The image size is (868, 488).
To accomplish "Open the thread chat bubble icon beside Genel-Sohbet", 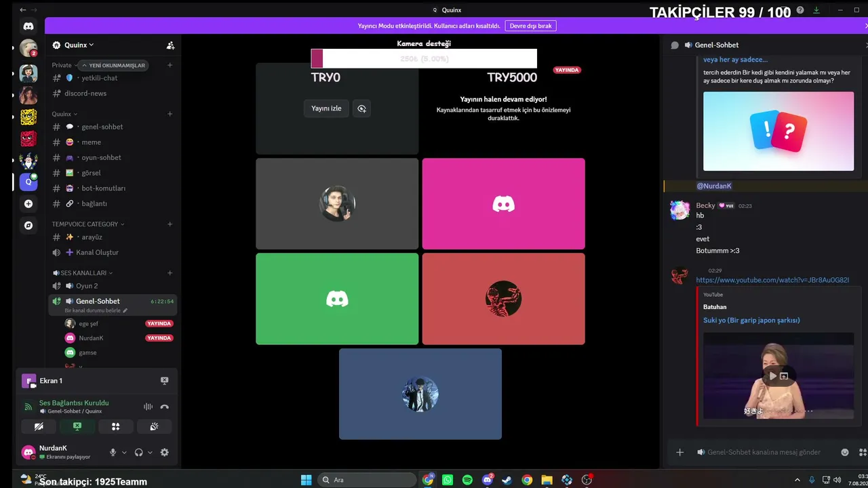I will click(x=675, y=45).
